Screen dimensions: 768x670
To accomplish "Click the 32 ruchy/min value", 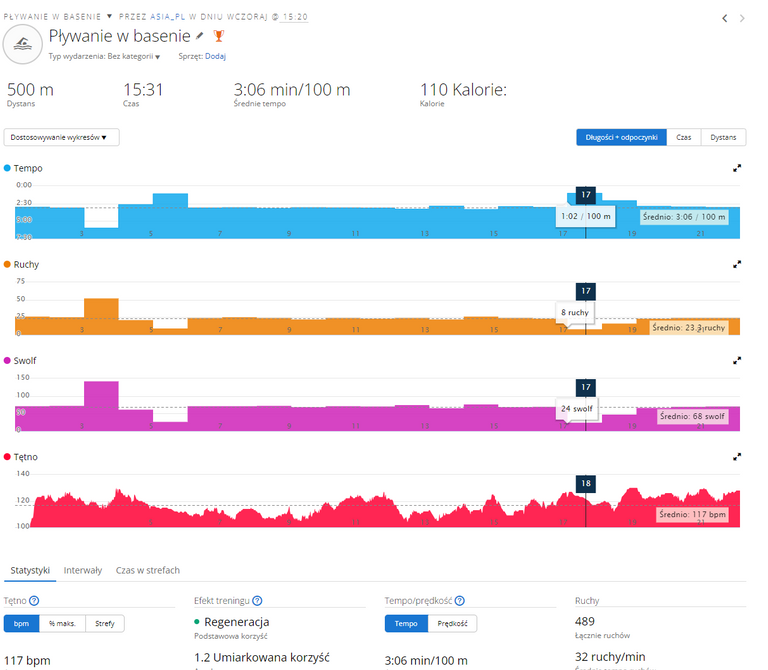I will pos(610,657).
